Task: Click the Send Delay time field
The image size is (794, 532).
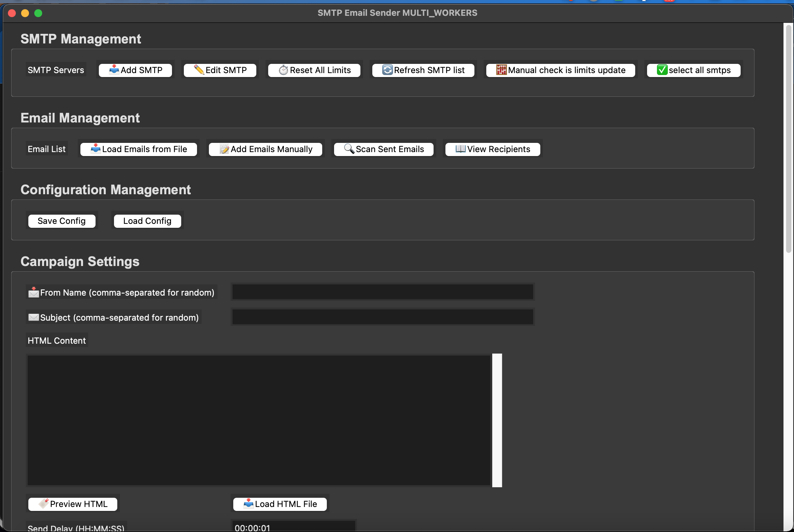Action: [294, 527]
